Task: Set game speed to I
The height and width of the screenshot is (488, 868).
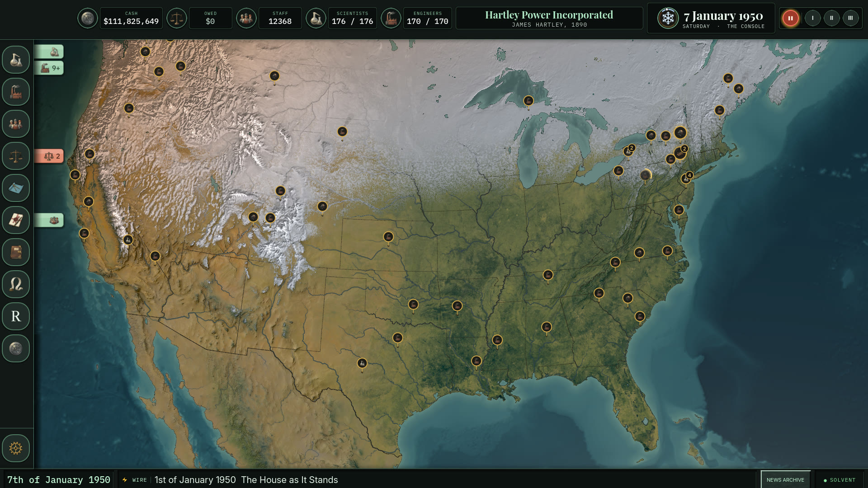Action: point(813,18)
